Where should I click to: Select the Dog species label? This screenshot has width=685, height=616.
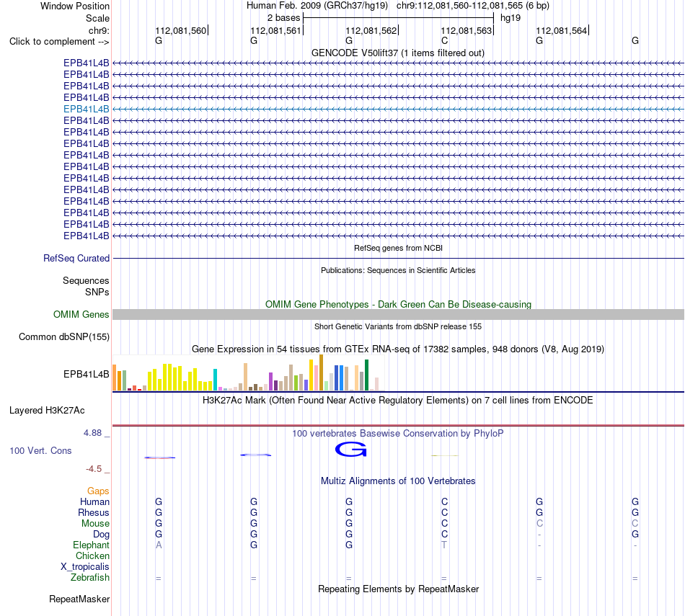101,535
